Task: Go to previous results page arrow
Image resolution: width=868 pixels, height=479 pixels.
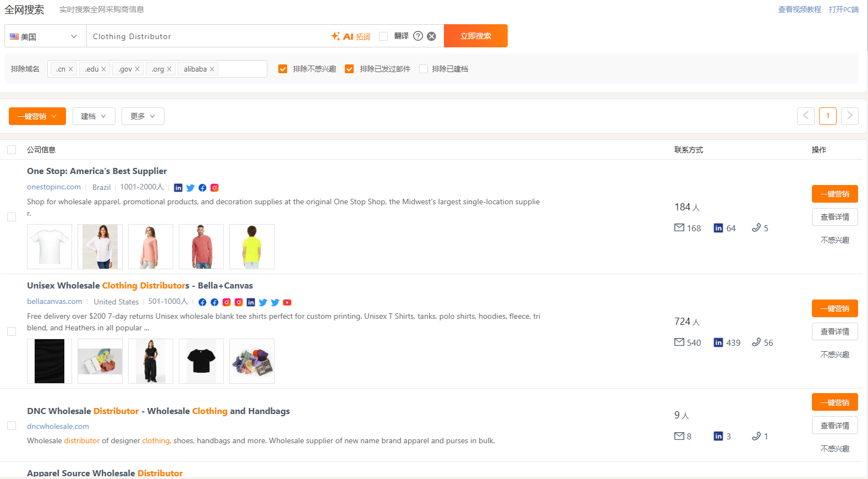Action: [x=806, y=116]
